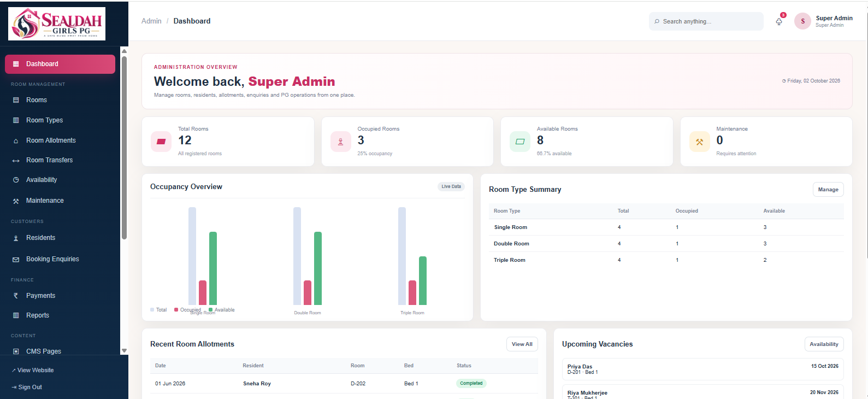Click the sidebar scrollbar down arrow

(124, 351)
